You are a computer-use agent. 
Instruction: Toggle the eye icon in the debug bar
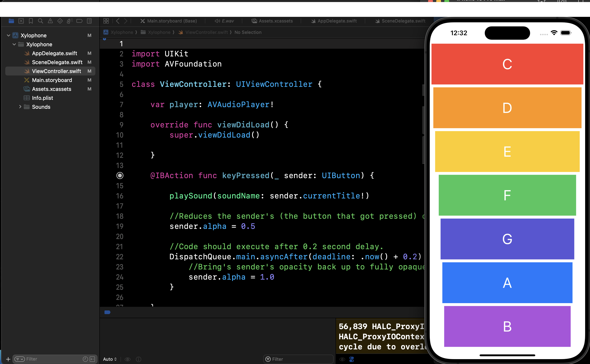pos(128,359)
